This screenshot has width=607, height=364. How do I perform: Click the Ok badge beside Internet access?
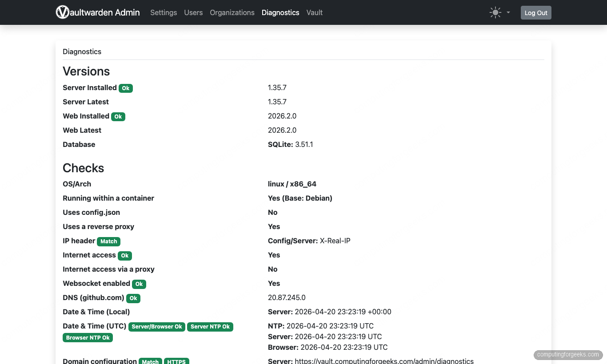coord(124,255)
